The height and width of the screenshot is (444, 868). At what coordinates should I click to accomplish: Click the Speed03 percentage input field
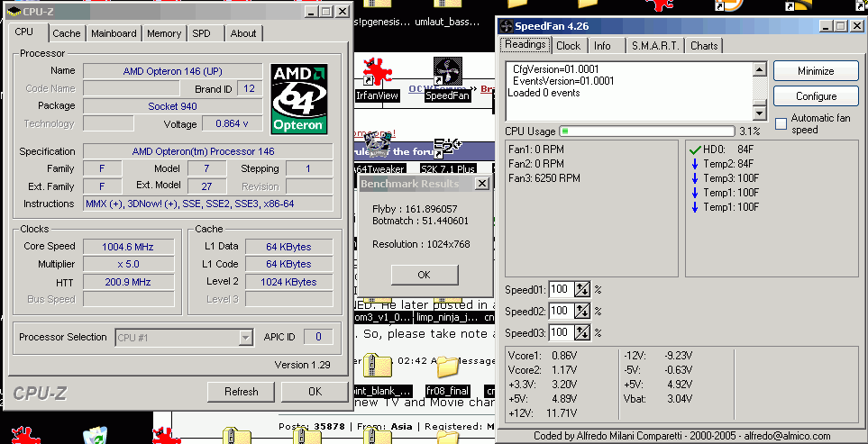coord(561,332)
